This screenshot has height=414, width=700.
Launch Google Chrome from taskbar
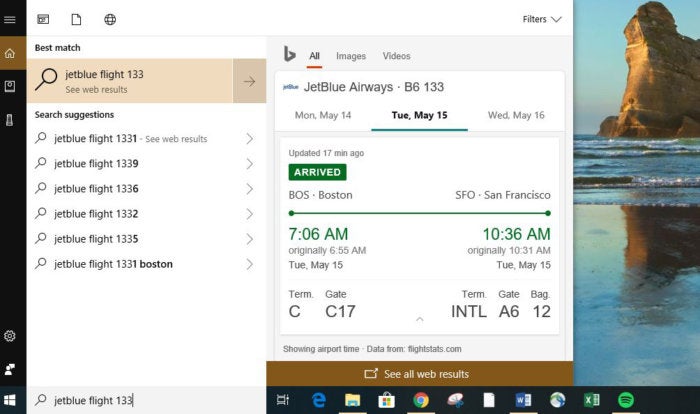click(421, 400)
